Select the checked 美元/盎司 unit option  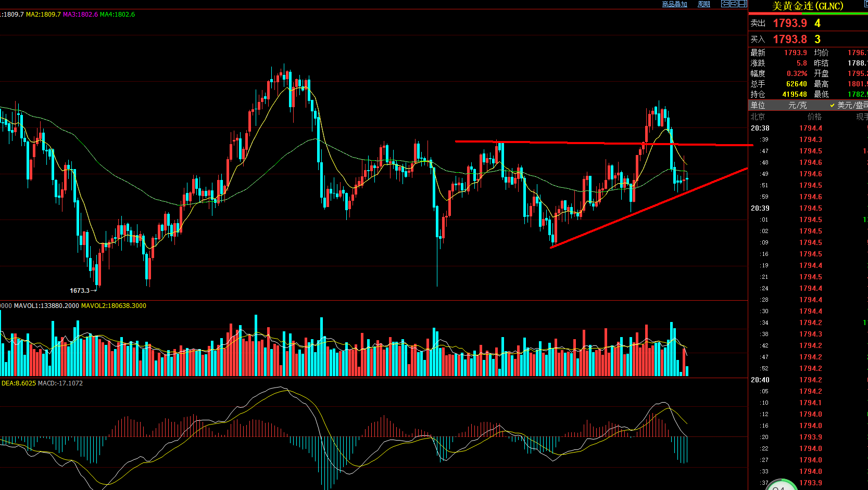coord(849,105)
